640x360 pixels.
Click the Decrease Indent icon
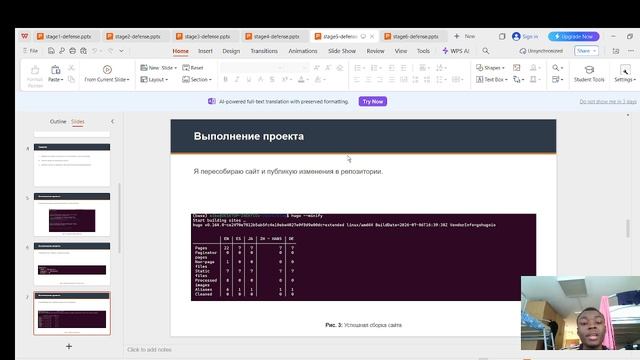[x=391, y=68]
